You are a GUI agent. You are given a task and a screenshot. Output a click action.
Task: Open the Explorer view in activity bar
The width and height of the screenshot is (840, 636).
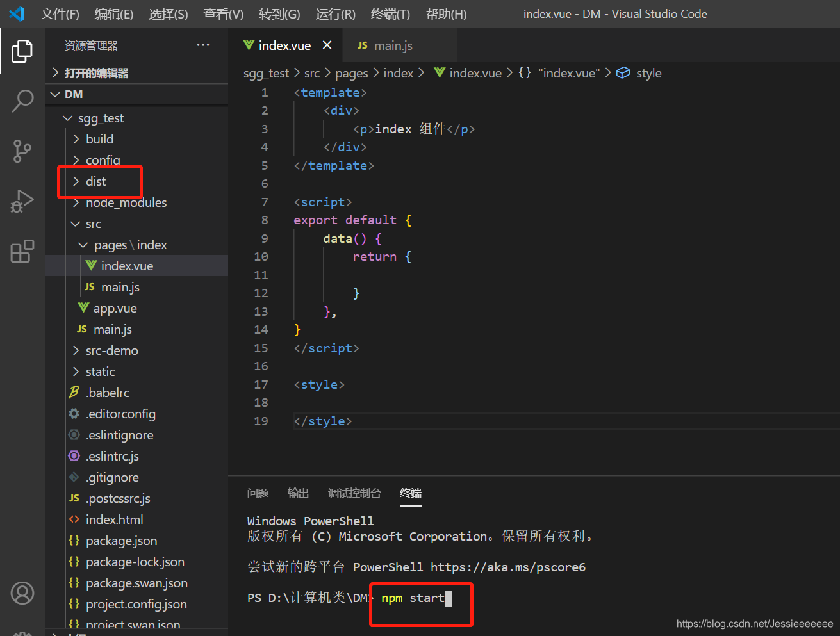pos(22,51)
